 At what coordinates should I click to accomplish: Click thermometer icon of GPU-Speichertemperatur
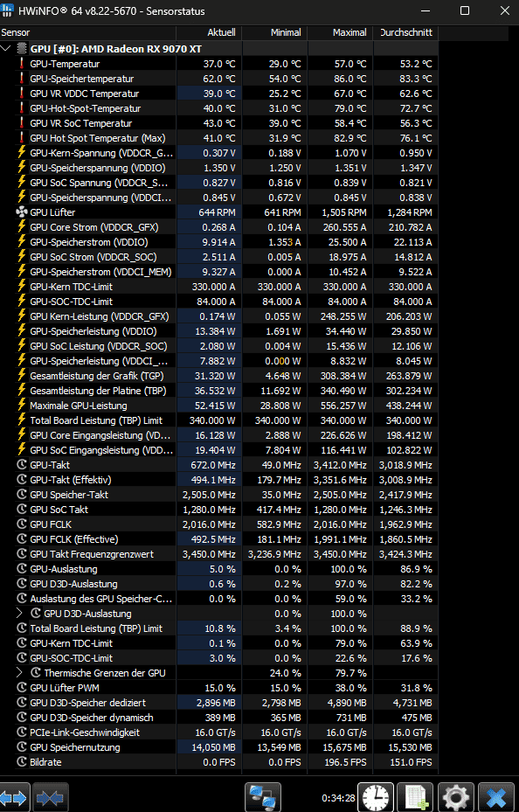[22, 78]
